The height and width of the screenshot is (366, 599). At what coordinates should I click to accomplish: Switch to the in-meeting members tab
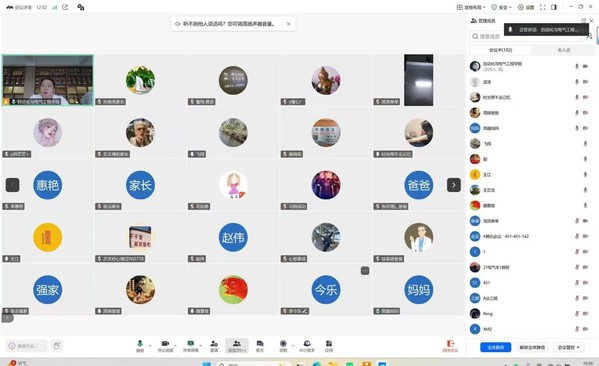(x=500, y=50)
